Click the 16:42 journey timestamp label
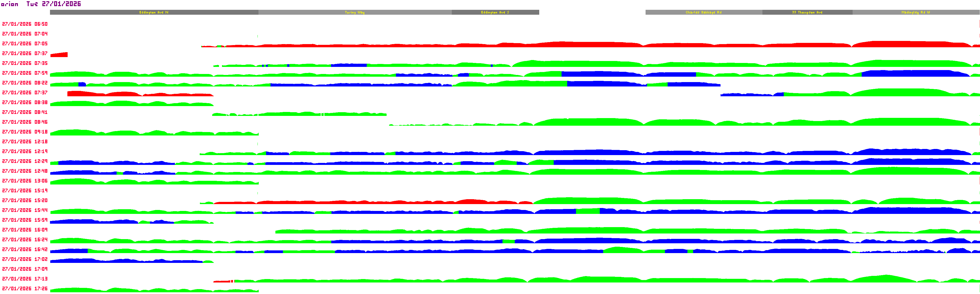The height and width of the screenshot is (294, 980). [x=25, y=249]
